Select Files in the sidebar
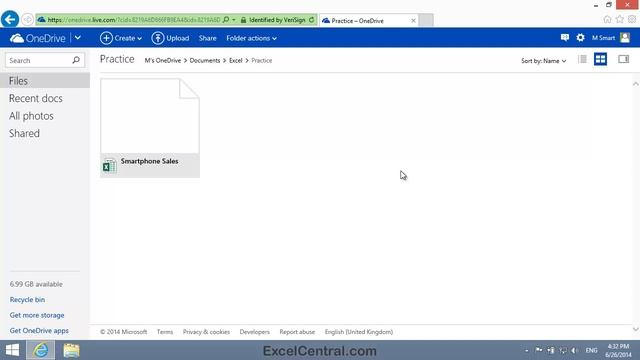 point(45,81)
